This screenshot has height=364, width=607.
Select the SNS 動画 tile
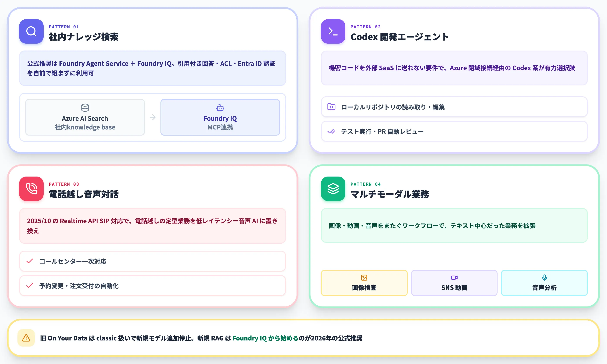[x=454, y=283]
